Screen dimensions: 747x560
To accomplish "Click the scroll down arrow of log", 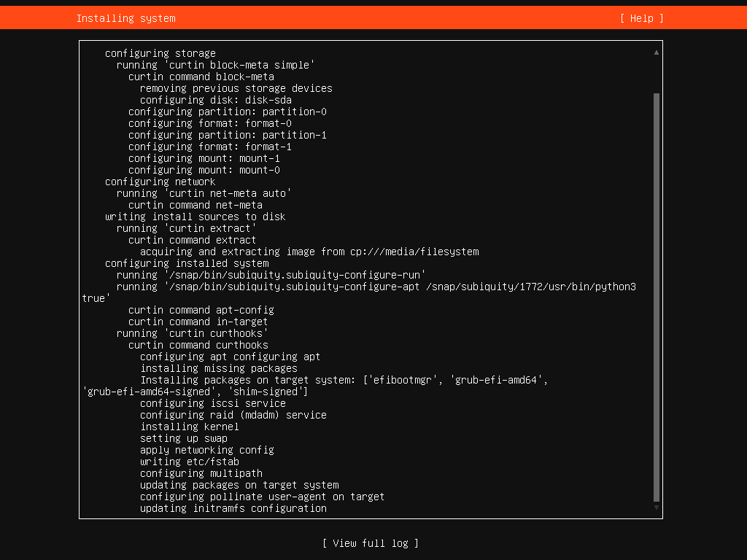I will [x=657, y=507].
